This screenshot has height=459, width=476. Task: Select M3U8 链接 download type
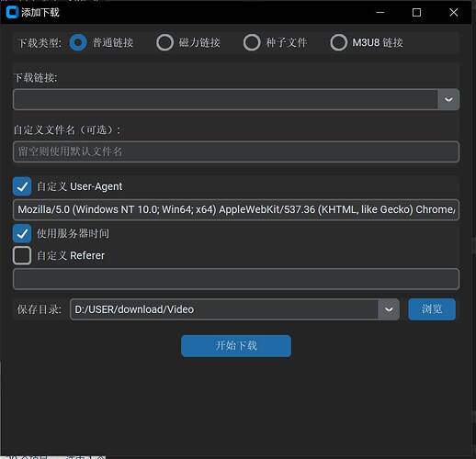pos(338,42)
